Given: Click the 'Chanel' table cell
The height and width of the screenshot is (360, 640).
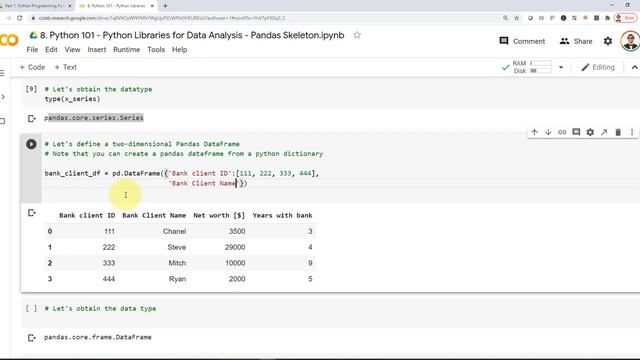Looking at the screenshot, I should (174, 231).
